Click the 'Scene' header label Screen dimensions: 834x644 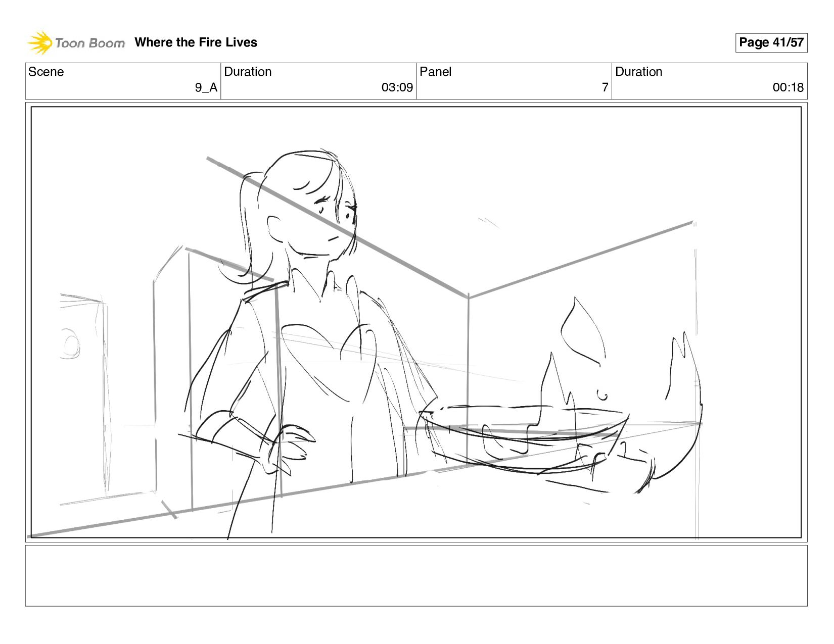point(46,72)
